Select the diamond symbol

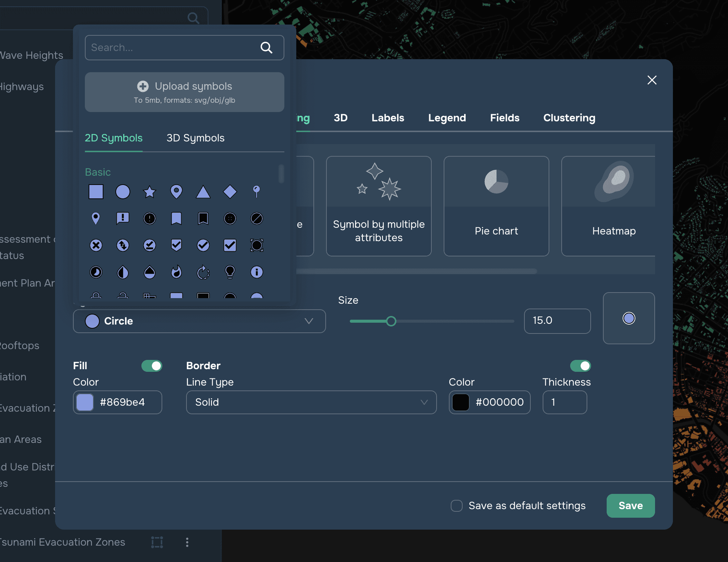[230, 192]
